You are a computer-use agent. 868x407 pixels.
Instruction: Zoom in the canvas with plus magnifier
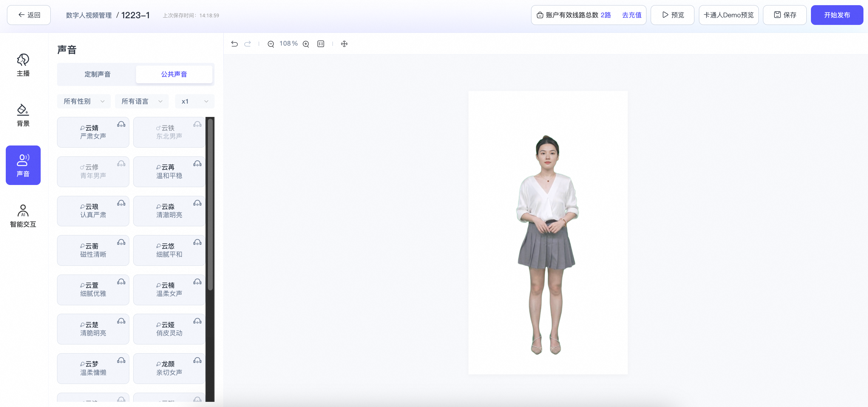tap(306, 44)
